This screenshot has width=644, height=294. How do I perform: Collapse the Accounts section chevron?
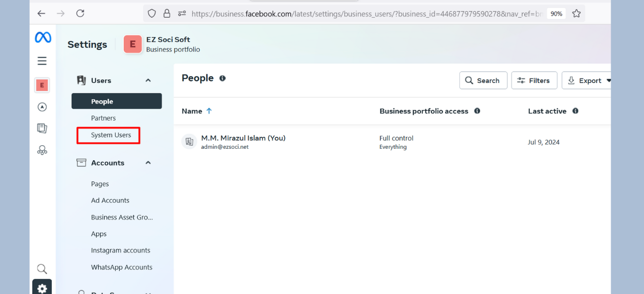[x=148, y=163]
